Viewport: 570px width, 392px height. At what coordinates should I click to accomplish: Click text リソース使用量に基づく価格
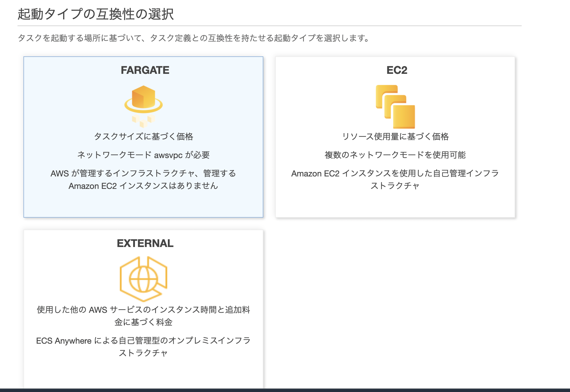click(396, 137)
